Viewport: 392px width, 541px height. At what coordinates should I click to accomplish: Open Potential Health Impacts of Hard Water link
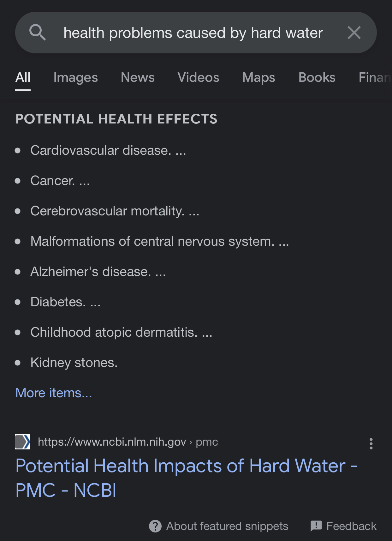(187, 478)
